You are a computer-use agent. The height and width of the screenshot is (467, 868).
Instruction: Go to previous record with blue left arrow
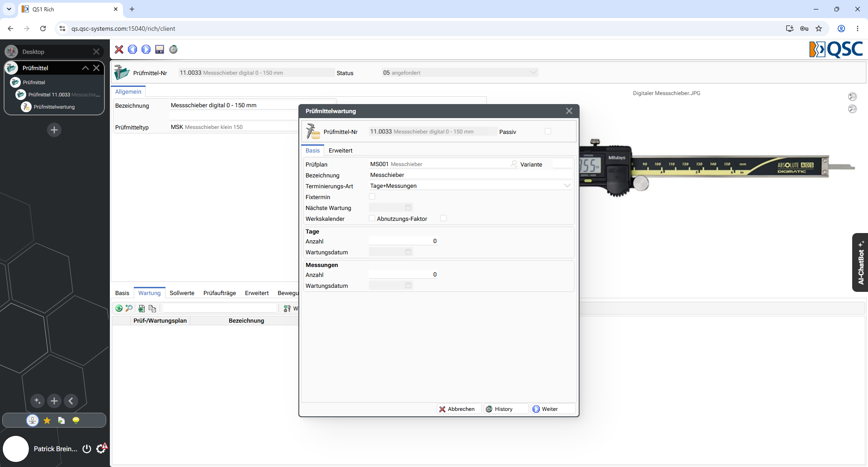point(132,49)
